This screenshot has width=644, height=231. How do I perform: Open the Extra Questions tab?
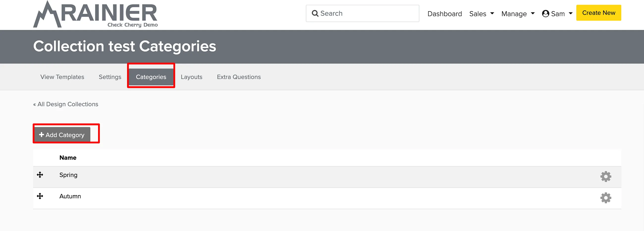239,77
